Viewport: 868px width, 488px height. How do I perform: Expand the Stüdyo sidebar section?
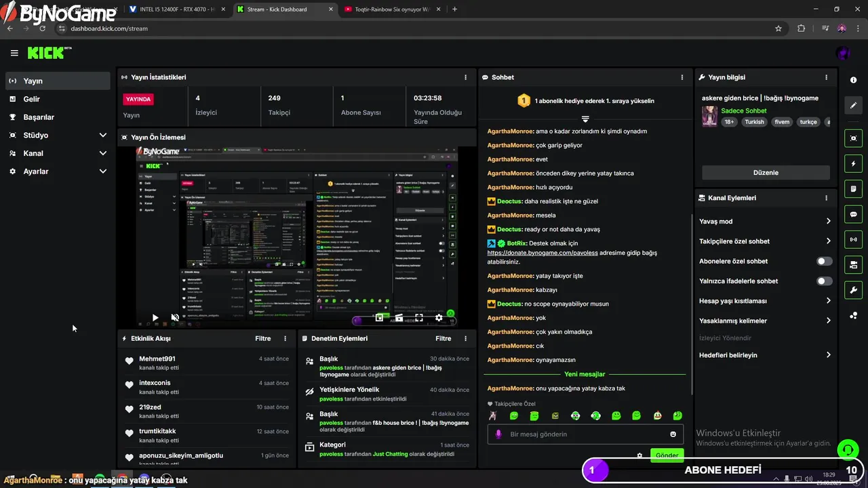coord(103,135)
